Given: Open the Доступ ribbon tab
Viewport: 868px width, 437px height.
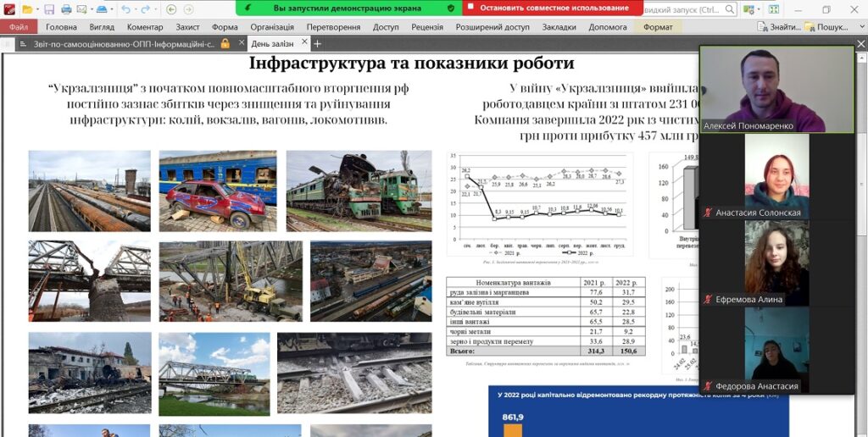Looking at the screenshot, I should 386,26.
